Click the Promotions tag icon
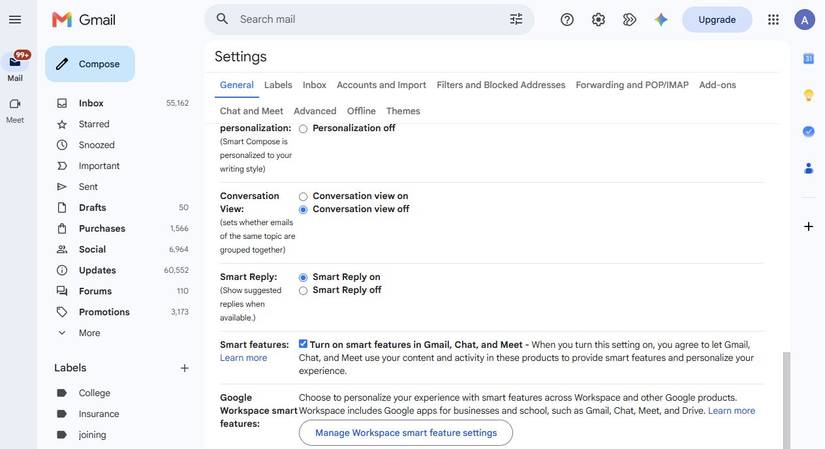825x449 pixels. (x=62, y=312)
